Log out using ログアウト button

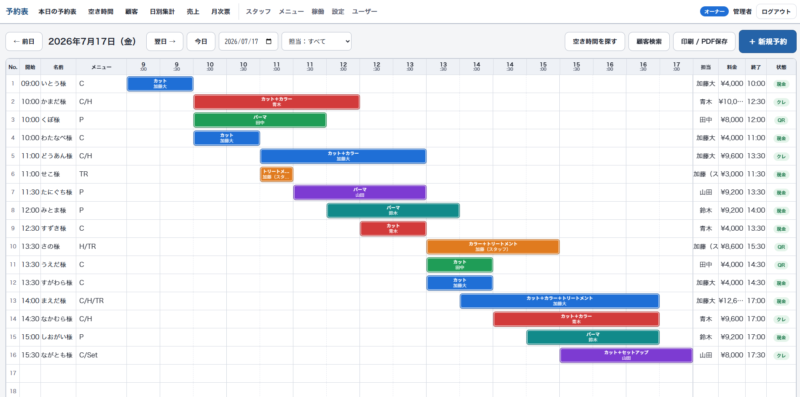pos(776,11)
